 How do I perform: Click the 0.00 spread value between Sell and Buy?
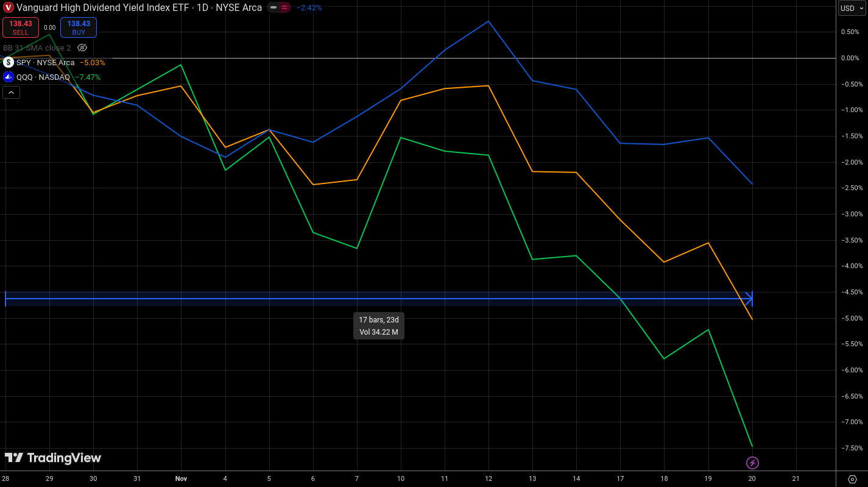pyautogui.click(x=50, y=27)
